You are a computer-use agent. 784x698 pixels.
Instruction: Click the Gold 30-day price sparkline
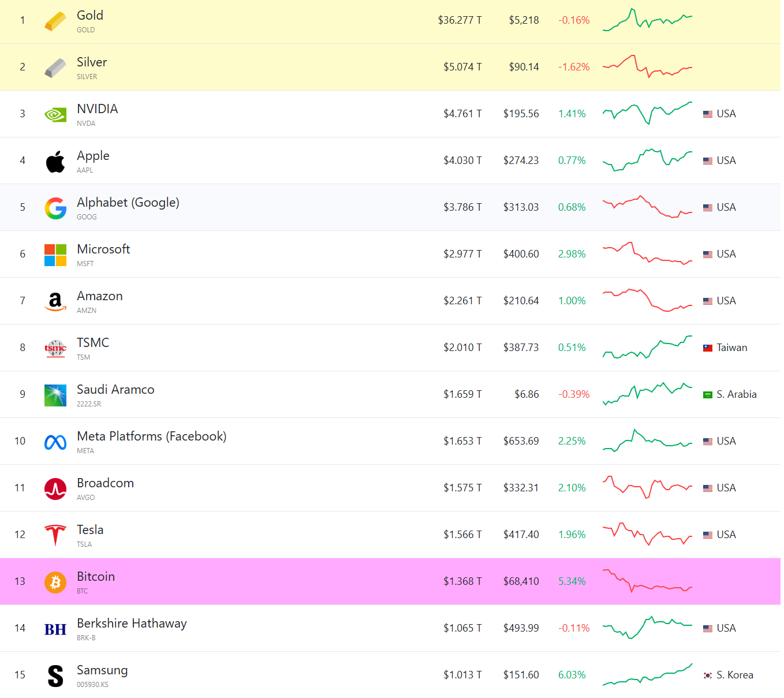pyautogui.click(x=647, y=20)
